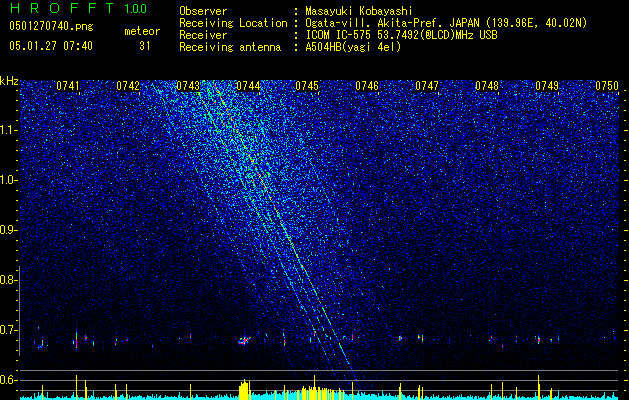
Task: Click date stamp 05.01.27 07:40
Action: [x=51, y=46]
